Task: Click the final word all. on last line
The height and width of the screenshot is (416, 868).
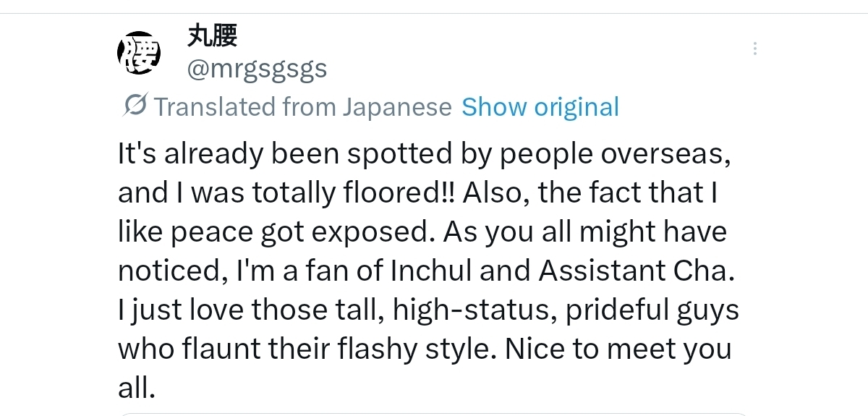Action: (x=136, y=388)
